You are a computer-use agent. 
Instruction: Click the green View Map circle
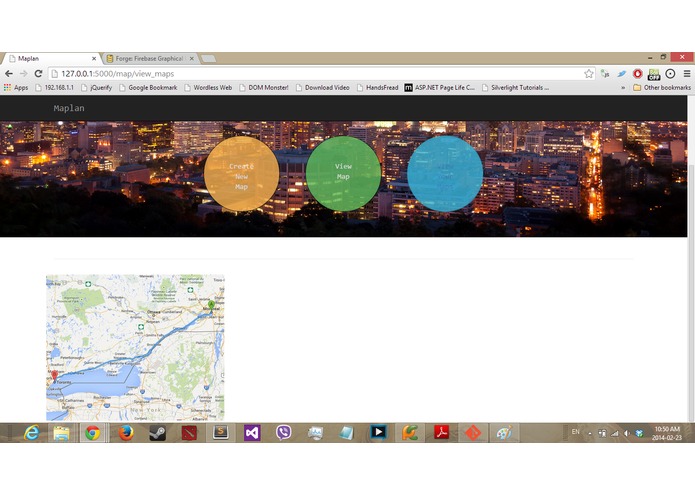343,173
